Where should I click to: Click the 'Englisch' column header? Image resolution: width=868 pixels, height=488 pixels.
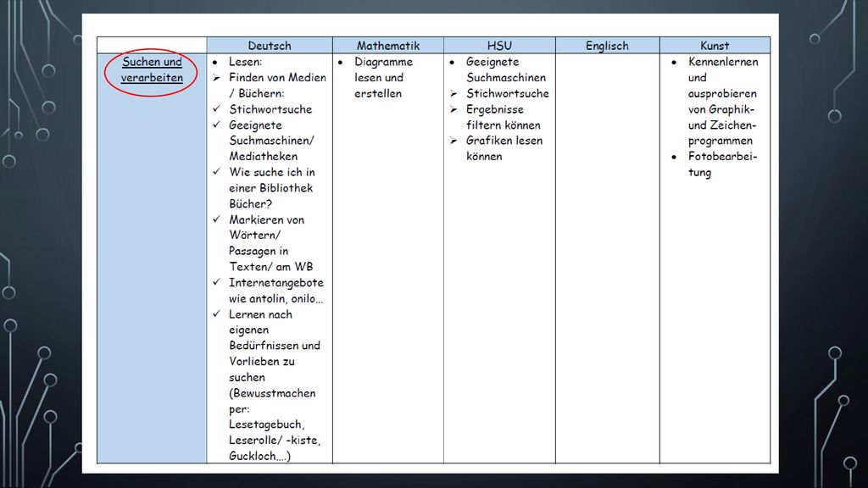click(x=607, y=46)
